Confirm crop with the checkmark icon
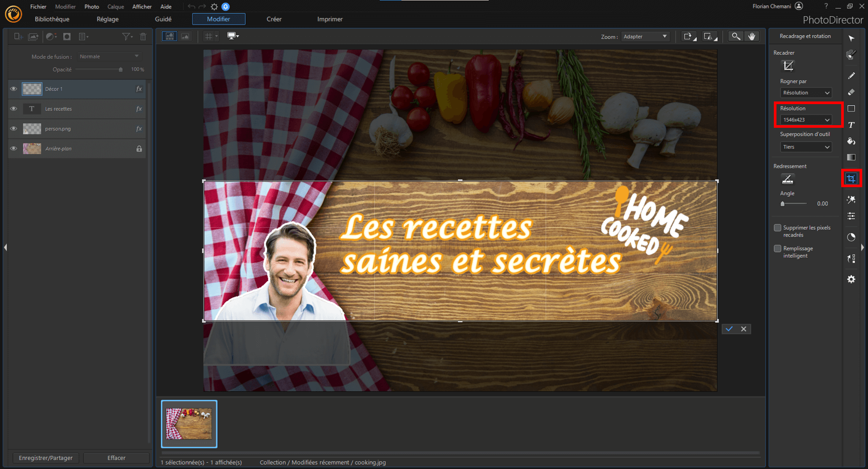868x469 pixels. [x=729, y=329]
